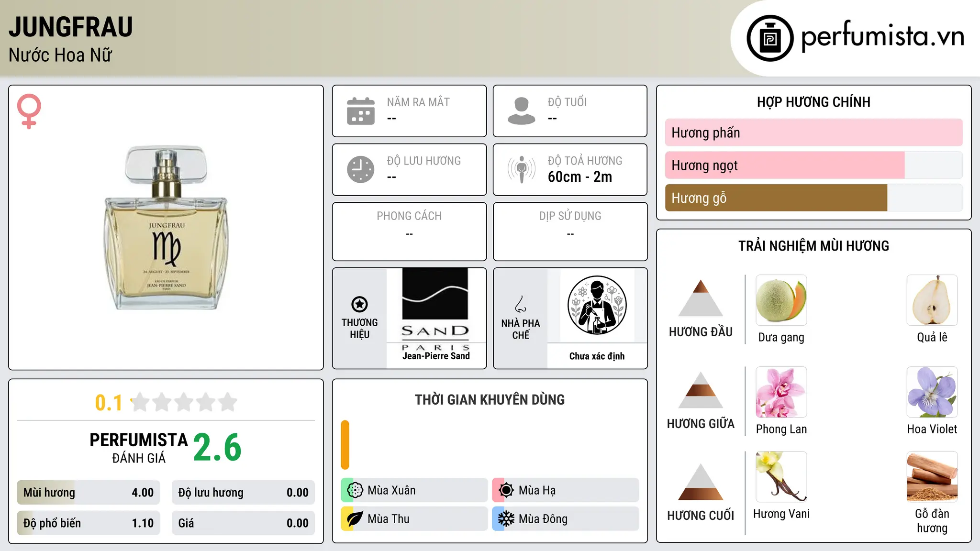Select the Hoa Violet note image

tap(932, 392)
